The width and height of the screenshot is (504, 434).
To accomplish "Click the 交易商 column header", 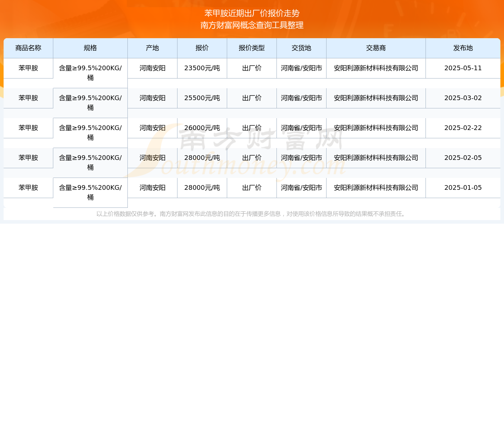I will pos(376,48).
